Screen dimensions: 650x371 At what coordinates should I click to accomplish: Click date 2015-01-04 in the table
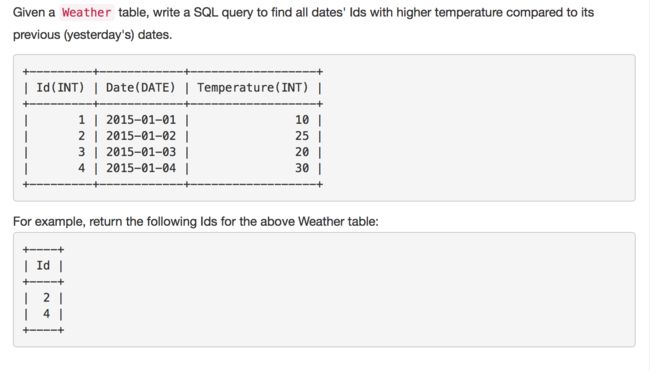141,168
